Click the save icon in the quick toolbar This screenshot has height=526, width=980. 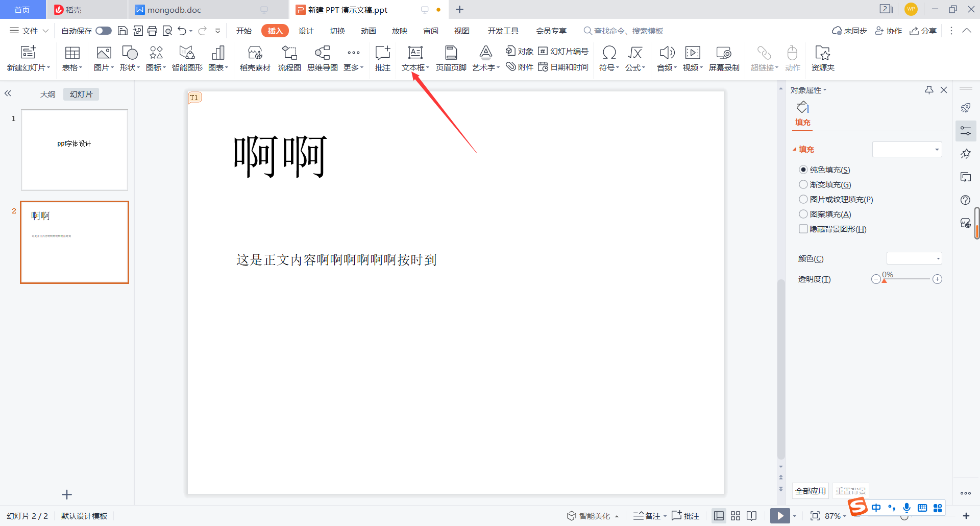tap(122, 31)
